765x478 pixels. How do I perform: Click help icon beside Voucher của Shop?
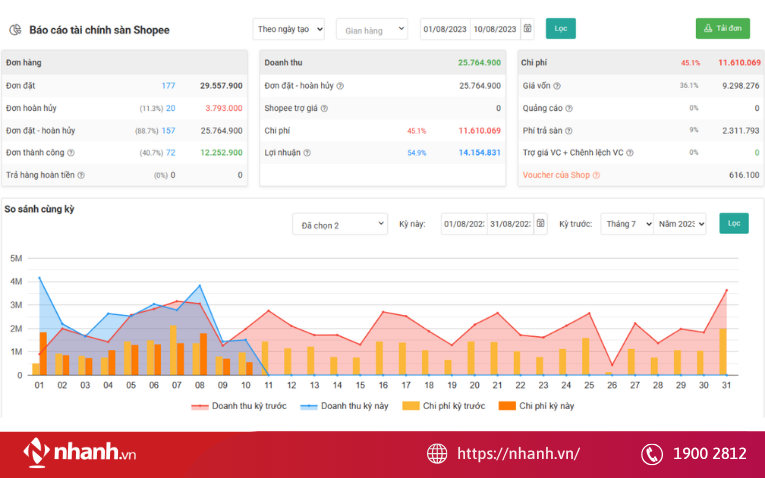point(596,175)
